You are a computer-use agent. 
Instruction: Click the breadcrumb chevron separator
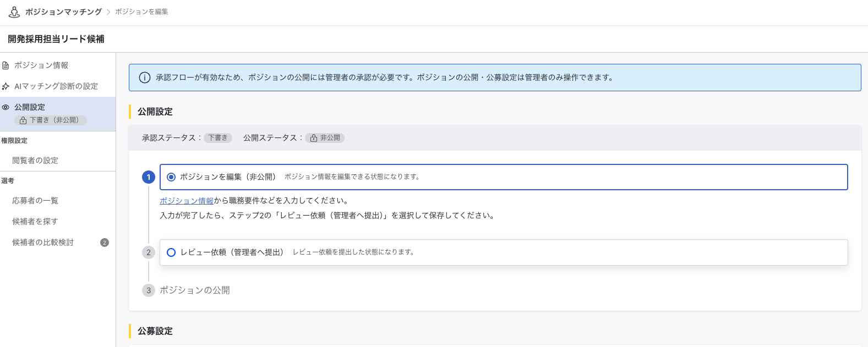[x=108, y=12]
